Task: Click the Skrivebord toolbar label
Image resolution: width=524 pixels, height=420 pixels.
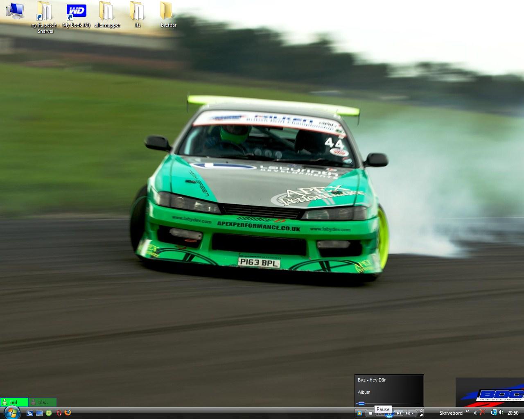Action: pyautogui.click(x=451, y=413)
